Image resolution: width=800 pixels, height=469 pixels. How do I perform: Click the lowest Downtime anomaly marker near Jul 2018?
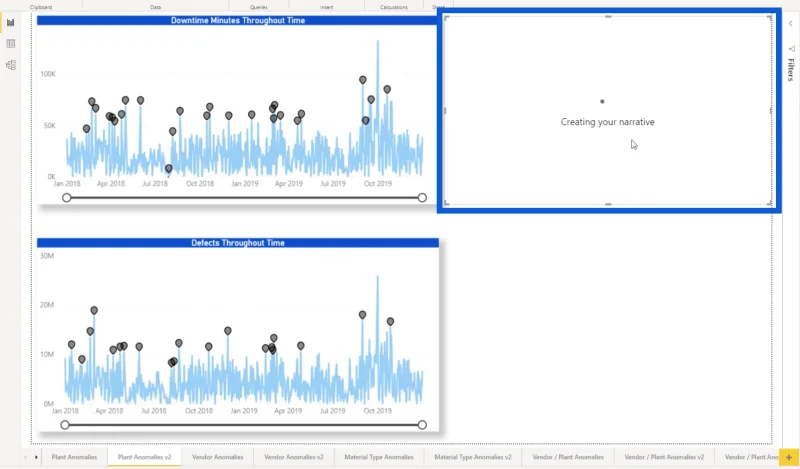coord(168,168)
